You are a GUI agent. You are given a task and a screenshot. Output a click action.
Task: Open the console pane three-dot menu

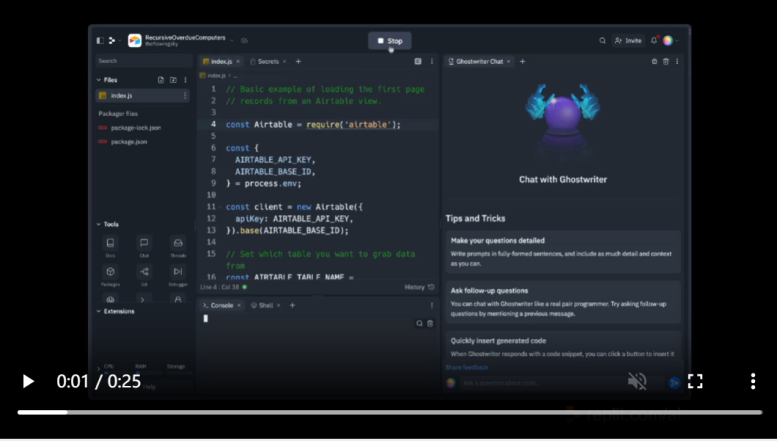[x=432, y=305]
